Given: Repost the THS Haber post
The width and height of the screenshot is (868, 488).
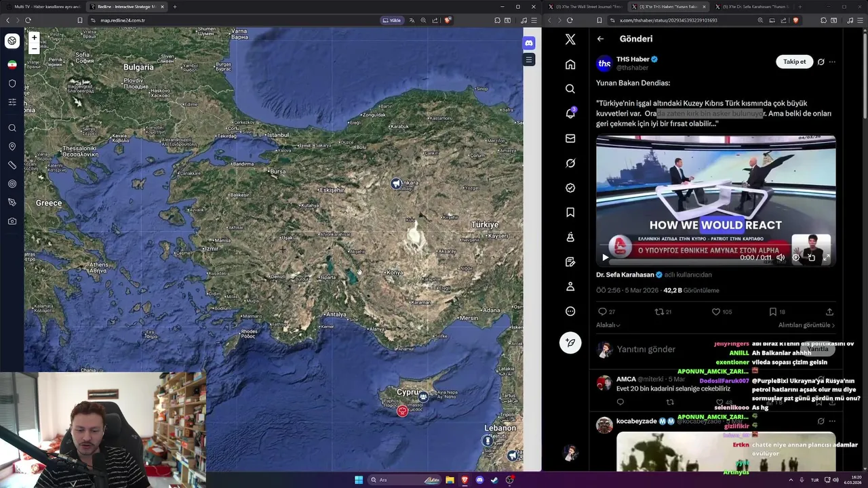Looking at the screenshot, I should click(658, 312).
